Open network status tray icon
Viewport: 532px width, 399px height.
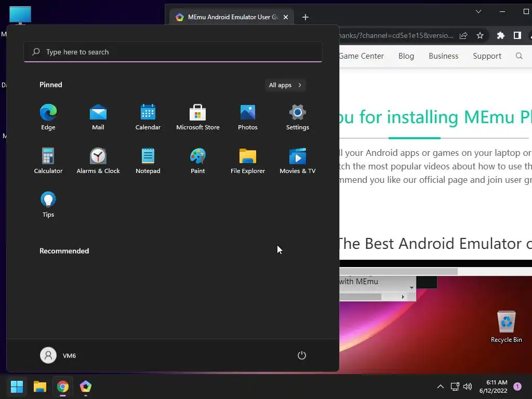[x=455, y=387]
